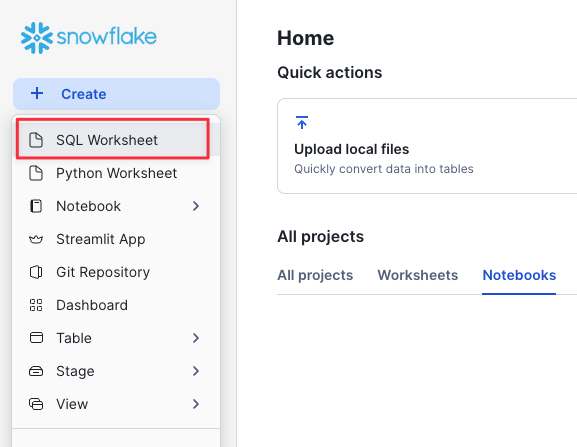The height and width of the screenshot is (447, 577).
Task: Click the 'All projects' section heading
Action: 321,237
